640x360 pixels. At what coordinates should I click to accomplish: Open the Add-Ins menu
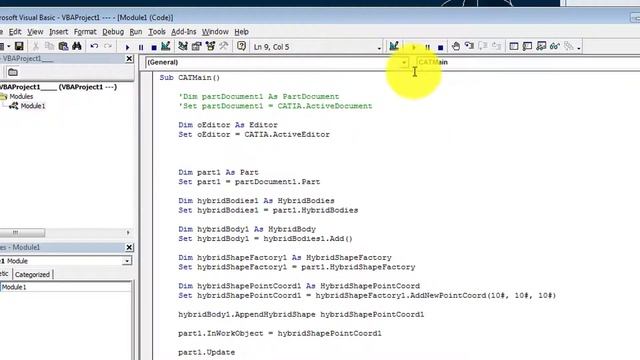(x=184, y=32)
